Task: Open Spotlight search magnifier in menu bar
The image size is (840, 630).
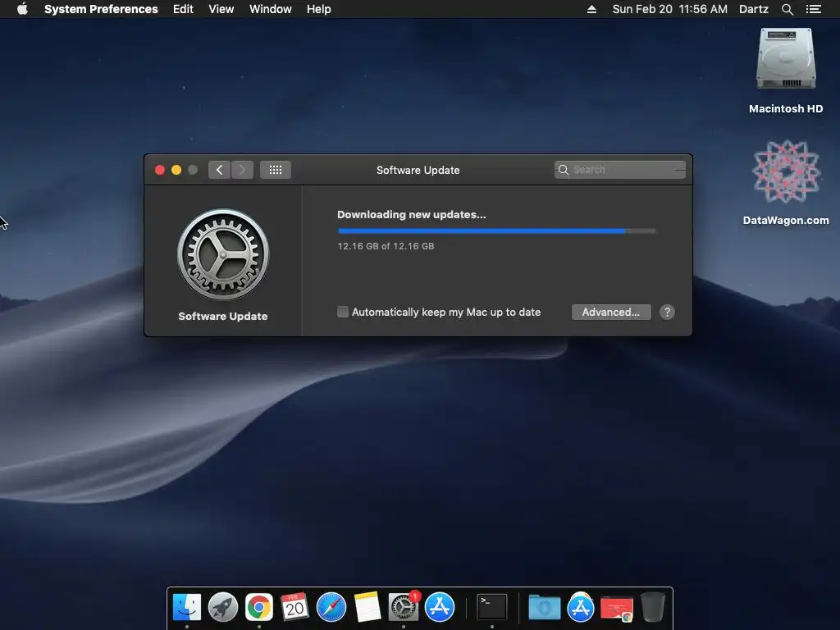Action: coord(787,9)
